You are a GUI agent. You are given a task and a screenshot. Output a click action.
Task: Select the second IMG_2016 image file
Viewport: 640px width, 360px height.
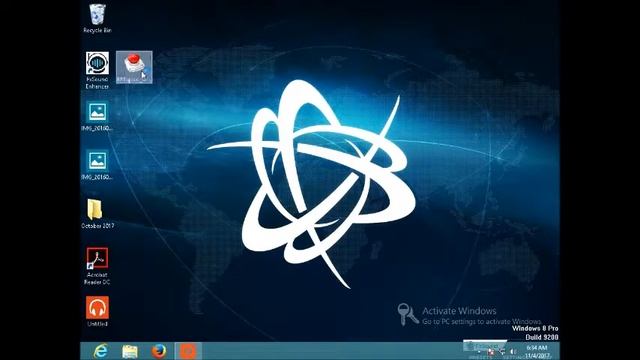[x=97, y=165]
